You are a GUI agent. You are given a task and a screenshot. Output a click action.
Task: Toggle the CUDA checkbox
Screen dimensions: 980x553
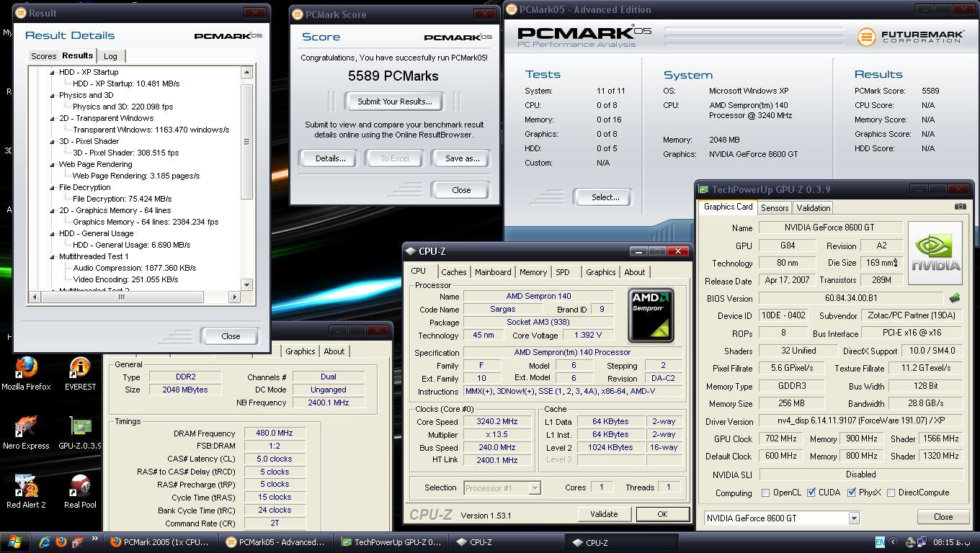coord(811,493)
